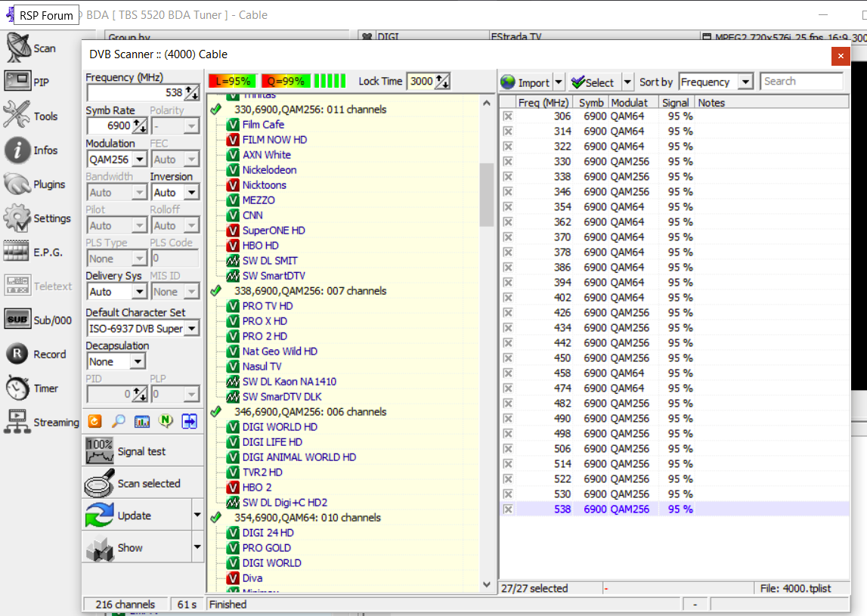
Task: Open Import dropdown arrow
Action: click(x=559, y=82)
